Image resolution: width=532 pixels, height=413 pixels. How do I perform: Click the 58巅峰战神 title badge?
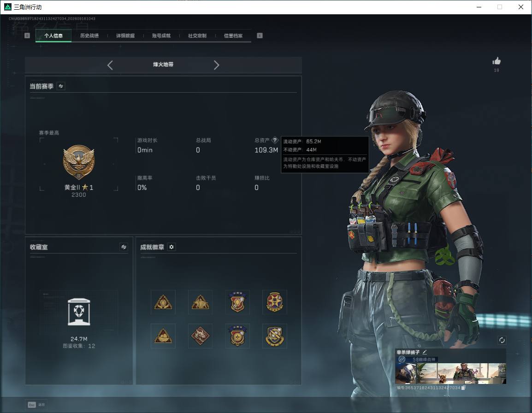pyautogui.click(x=417, y=359)
